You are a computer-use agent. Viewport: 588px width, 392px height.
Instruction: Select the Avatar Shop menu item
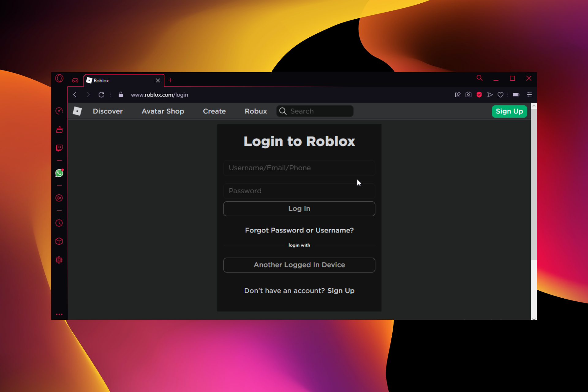[163, 111]
